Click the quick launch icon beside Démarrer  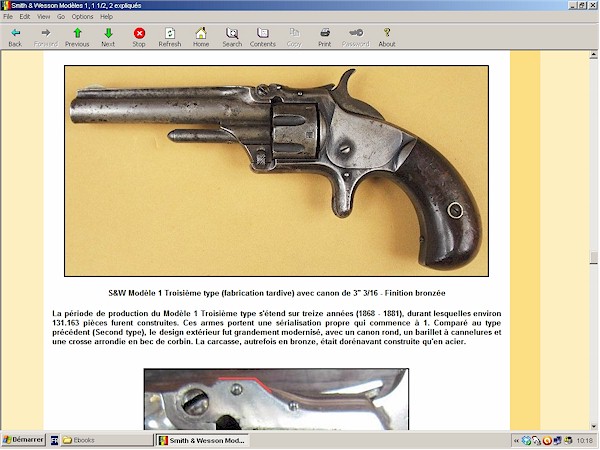pyautogui.click(x=54, y=440)
